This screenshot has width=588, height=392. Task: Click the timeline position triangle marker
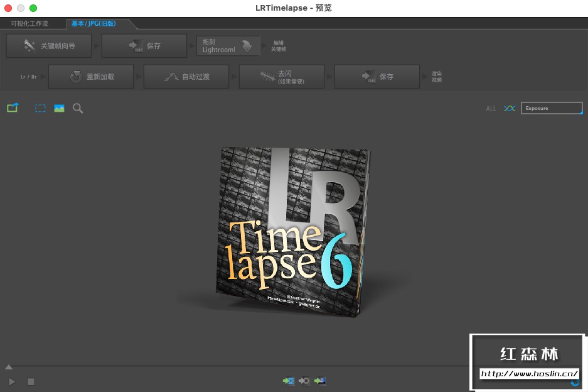click(9, 367)
